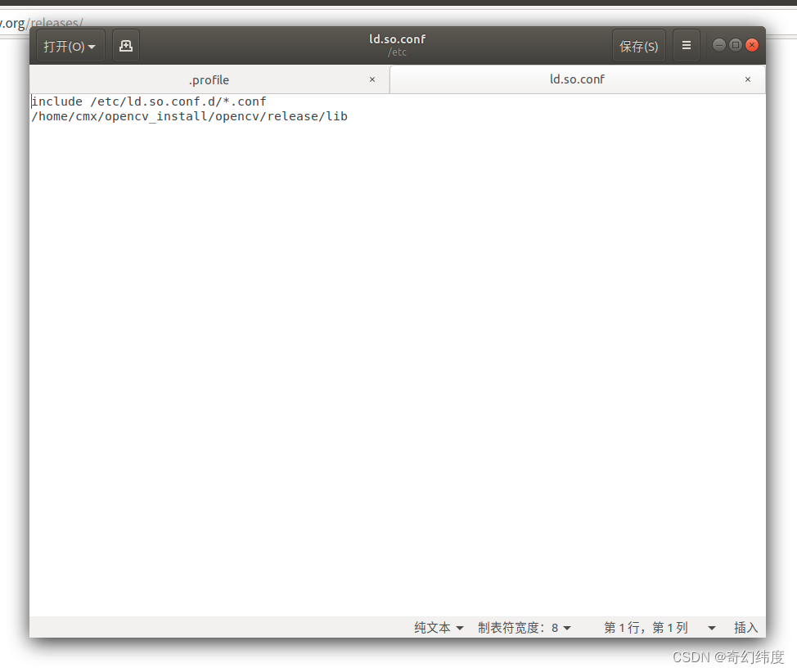This screenshot has width=797, height=672.
Task: Click the opencv release/lib path line
Action: pos(190,116)
